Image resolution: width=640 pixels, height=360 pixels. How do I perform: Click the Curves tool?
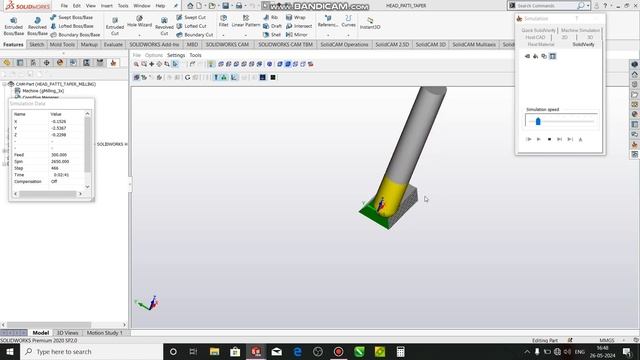348,22
